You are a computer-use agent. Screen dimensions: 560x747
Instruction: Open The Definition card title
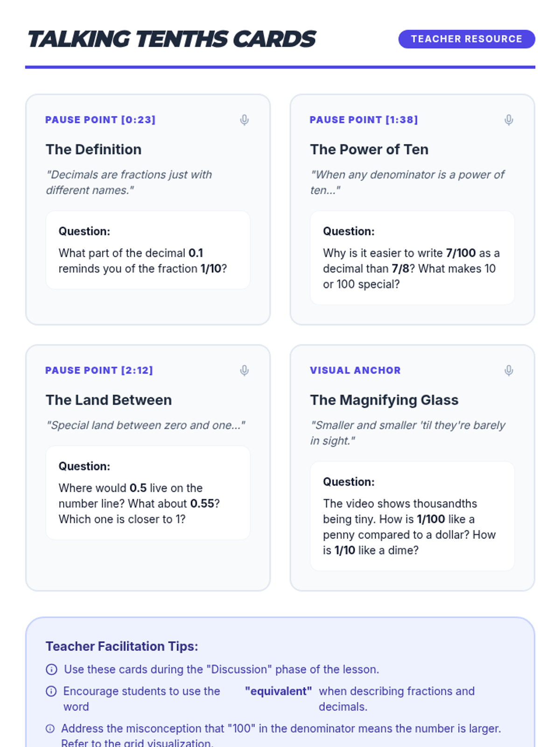93,149
